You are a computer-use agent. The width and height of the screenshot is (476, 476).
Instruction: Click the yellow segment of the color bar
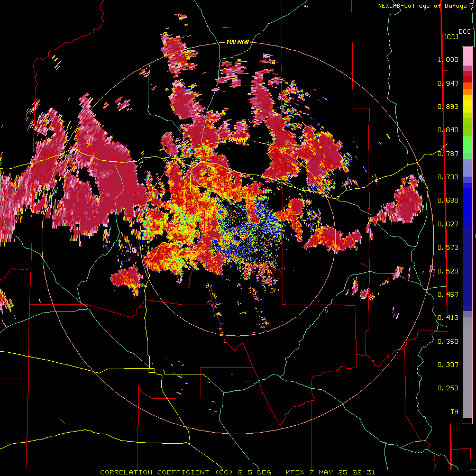[x=467, y=104]
